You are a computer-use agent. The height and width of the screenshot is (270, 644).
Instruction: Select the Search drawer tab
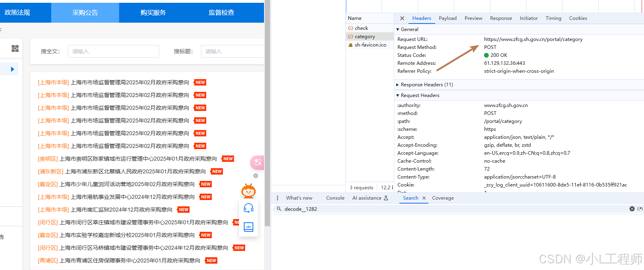(x=411, y=198)
